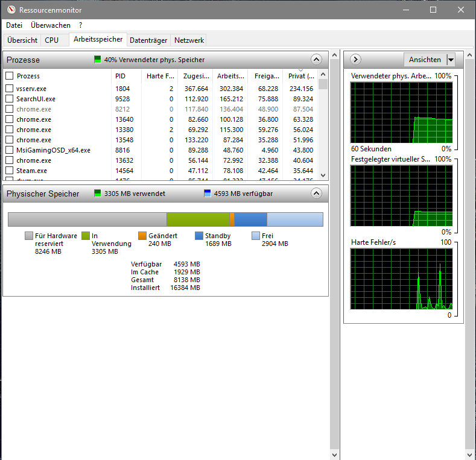476x460 pixels.
Task: Click the gray hardware reserved segment of memory bar
Action: tap(87, 219)
